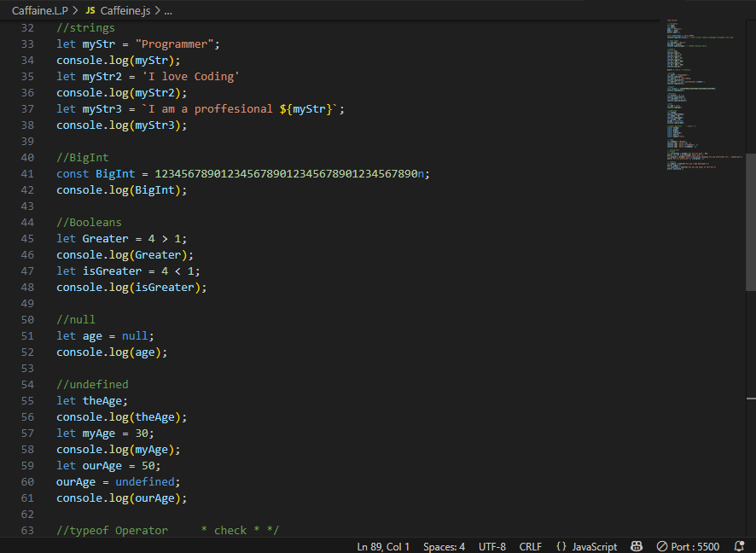
Task: Click line number 55 in the gutter
Action: click(27, 401)
